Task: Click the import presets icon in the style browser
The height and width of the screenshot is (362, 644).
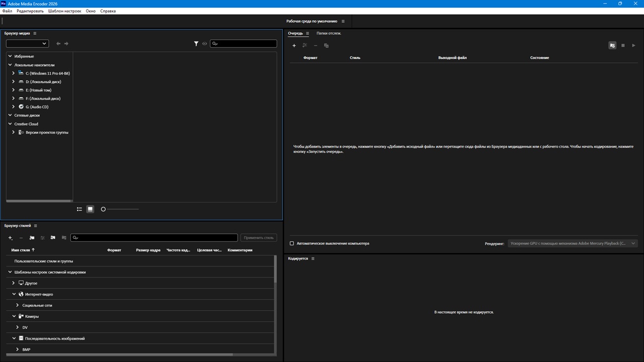Action: point(53,238)
